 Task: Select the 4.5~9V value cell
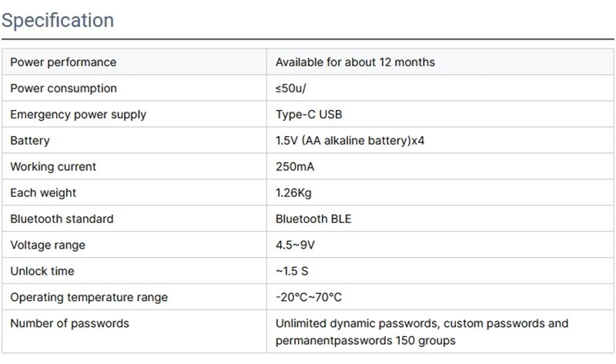(x=293, y=245)
